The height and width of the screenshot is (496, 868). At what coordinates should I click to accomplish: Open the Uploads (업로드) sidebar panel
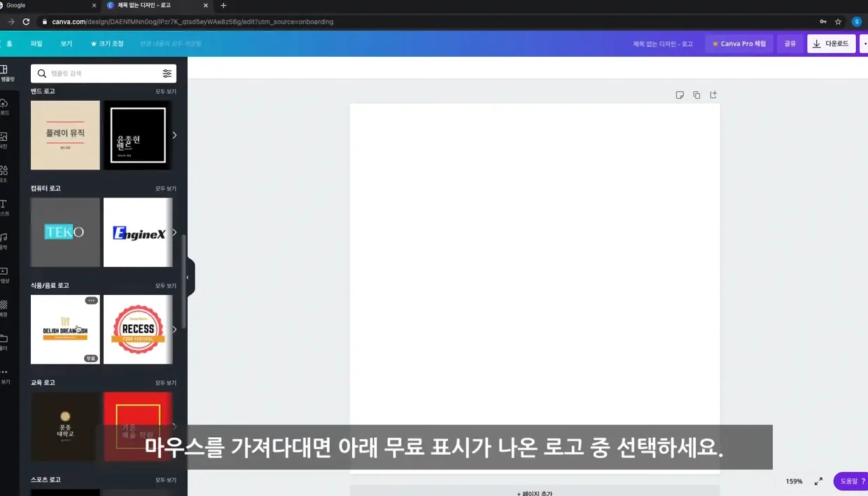[4, 107]
